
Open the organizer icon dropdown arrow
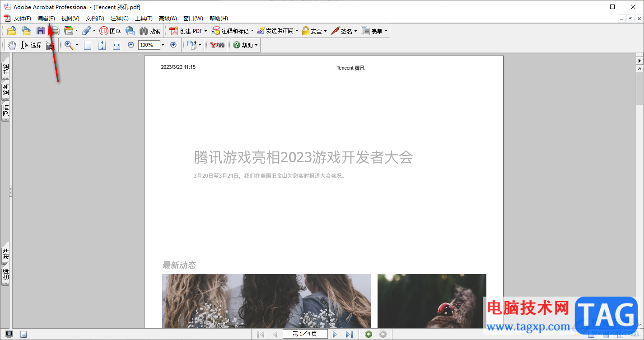pyautogui.click(x=76, y=31)
